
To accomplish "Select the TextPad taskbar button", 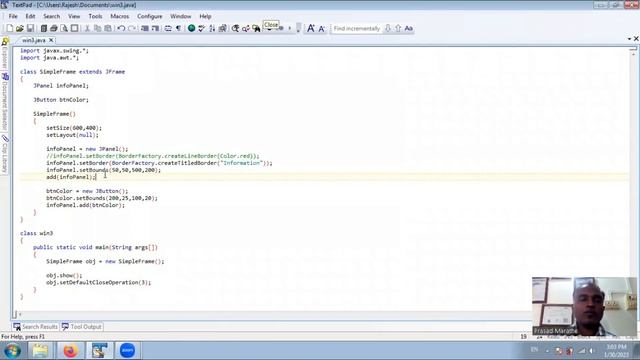I will pos(99,351).
